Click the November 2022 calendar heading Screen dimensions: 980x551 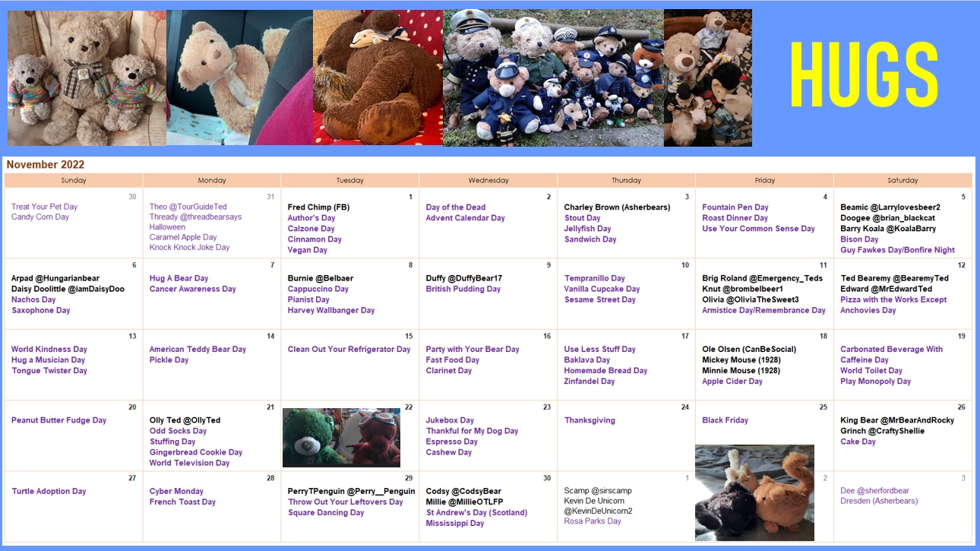coord(46,165)
